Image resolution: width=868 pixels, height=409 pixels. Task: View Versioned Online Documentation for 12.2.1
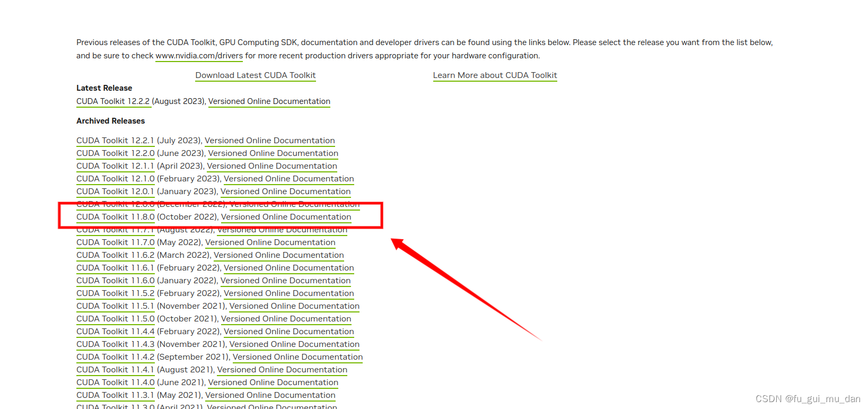click(x=270, y=141)
